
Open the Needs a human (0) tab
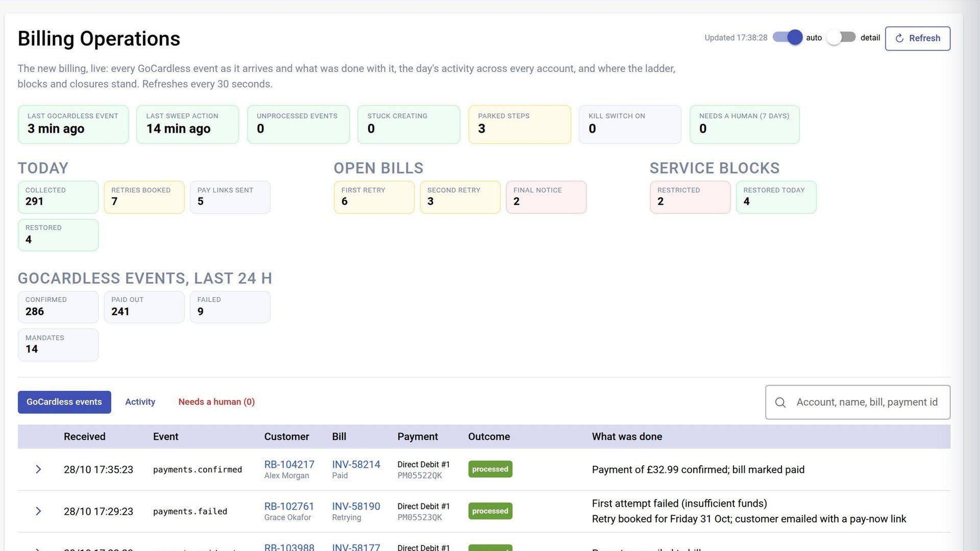pyautogui.click(x=216, y=402)
